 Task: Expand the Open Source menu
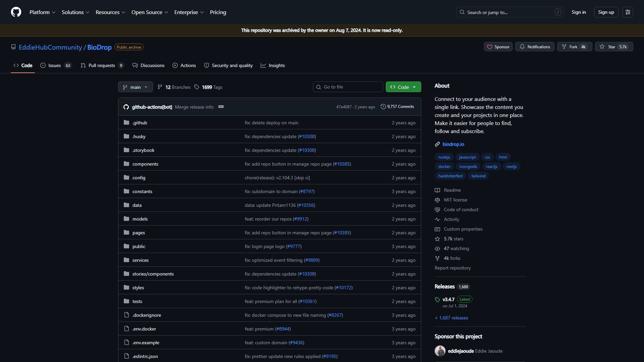(150, 12)
